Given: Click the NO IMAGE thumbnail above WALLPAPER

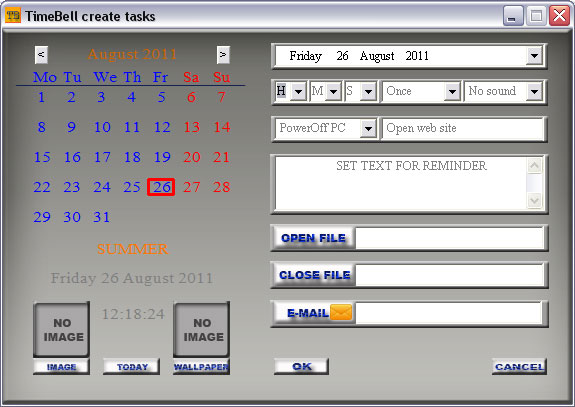Looking at the screenshot, I should [202, 329].
